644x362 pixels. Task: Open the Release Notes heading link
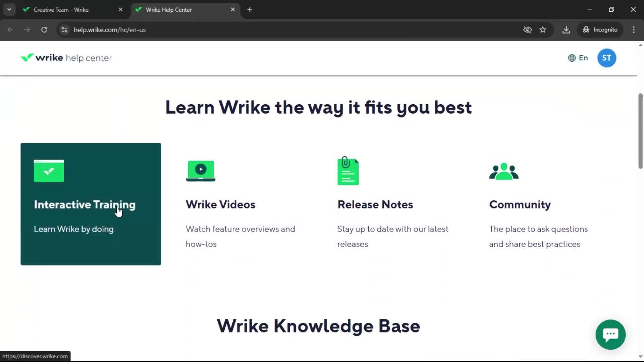(375, 204)
